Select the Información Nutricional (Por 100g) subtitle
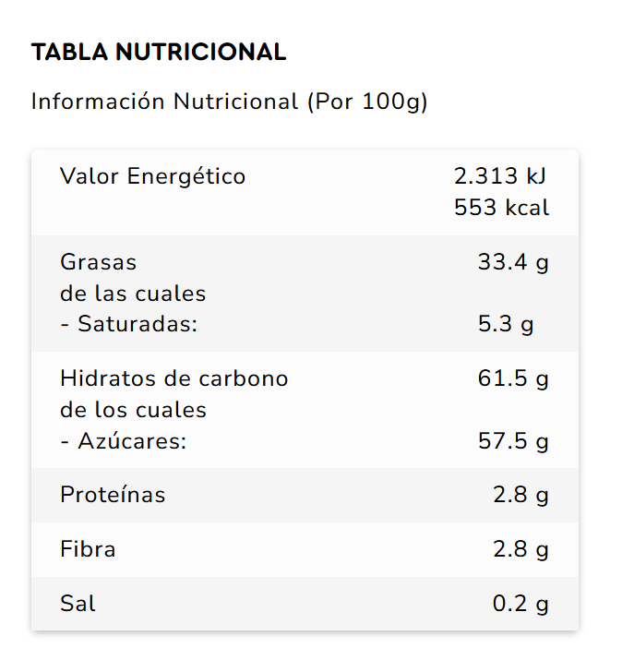634x672 pixels. pos(229,102)
